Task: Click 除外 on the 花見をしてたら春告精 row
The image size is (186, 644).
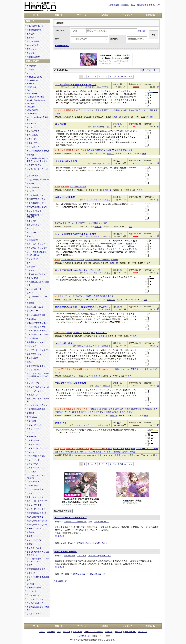Action: tap(140, 190)
